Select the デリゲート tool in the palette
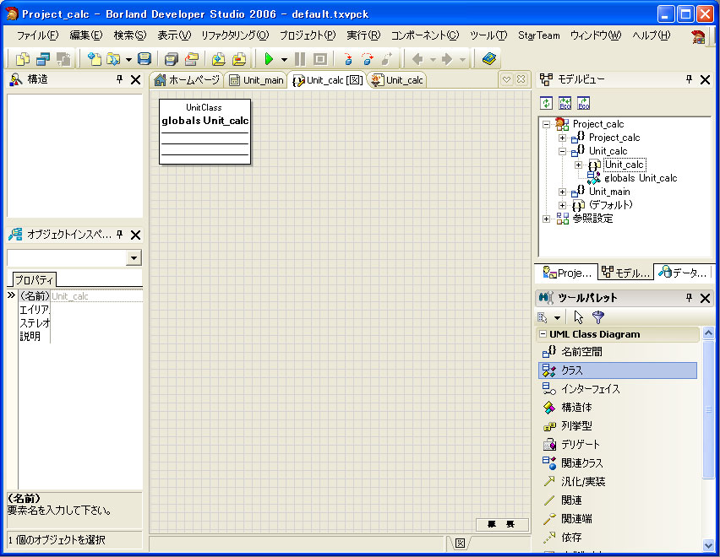 (x=617, y=444)
